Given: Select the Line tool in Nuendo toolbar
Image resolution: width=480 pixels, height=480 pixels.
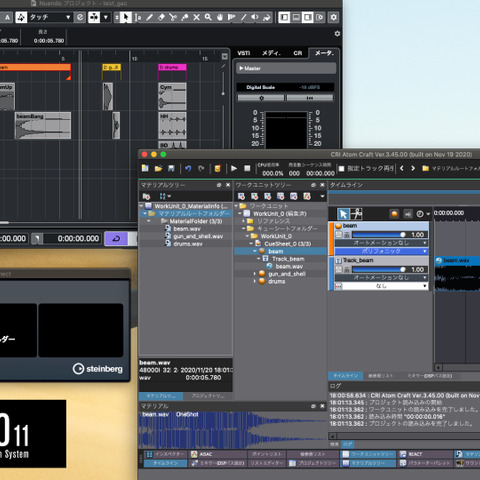Looking at the screenshot, I should tap(244, 17).
